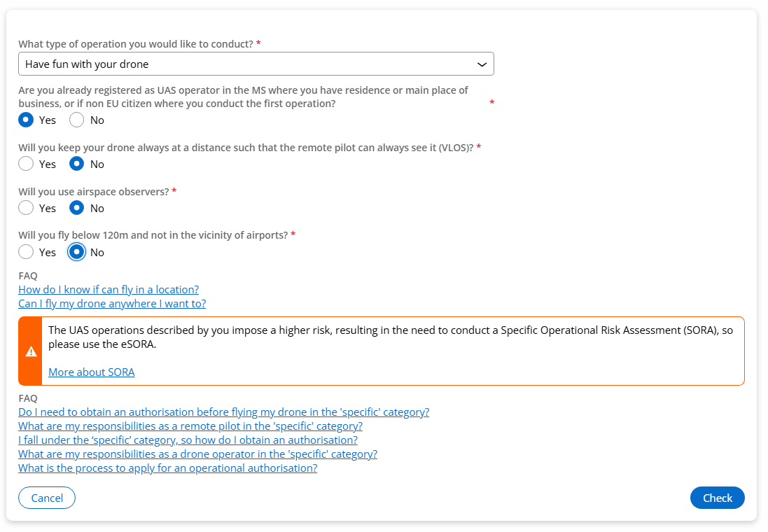Select No for using airspace observers
The height and width of the screenshot is (532, 768).
[x=77, y=208]
